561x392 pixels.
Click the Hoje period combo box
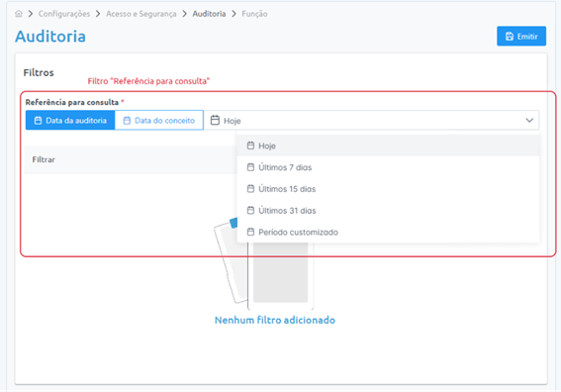click(371, 121)
